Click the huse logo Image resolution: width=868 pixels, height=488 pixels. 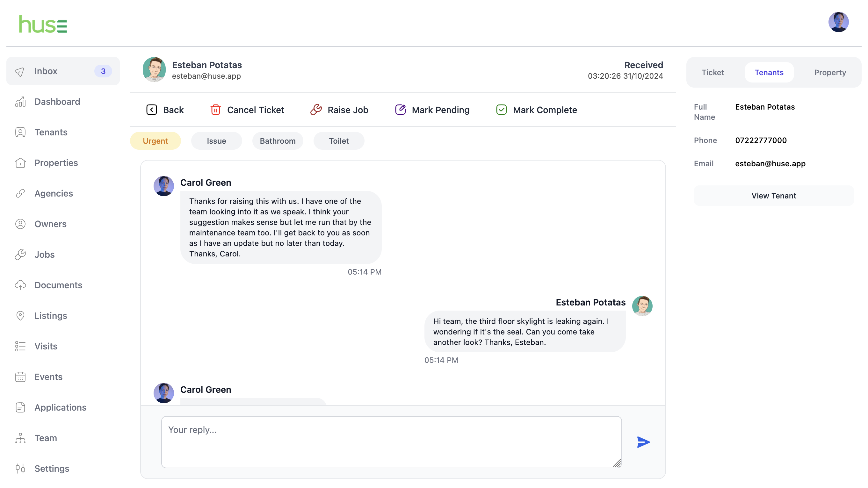pyautogui.click(x=43, y=24)
